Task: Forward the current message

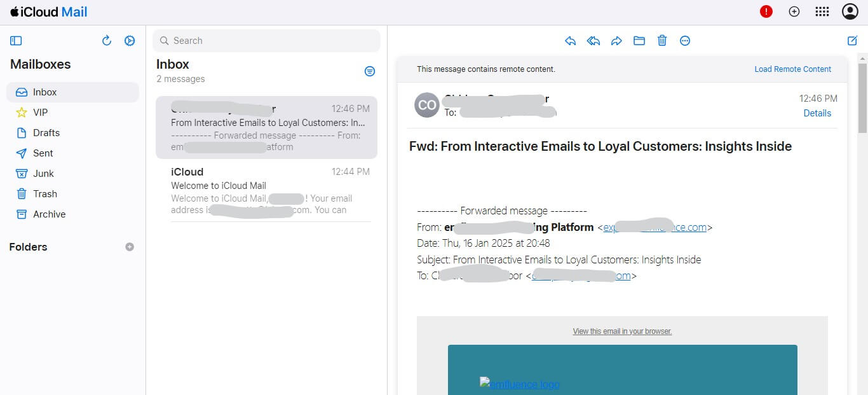Action: click(x=616, y=40)
